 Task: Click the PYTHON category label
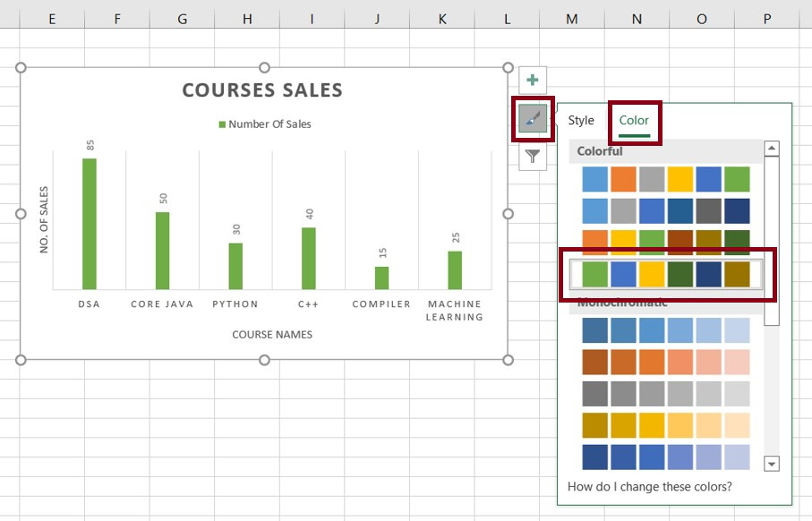tap(235, 304)
